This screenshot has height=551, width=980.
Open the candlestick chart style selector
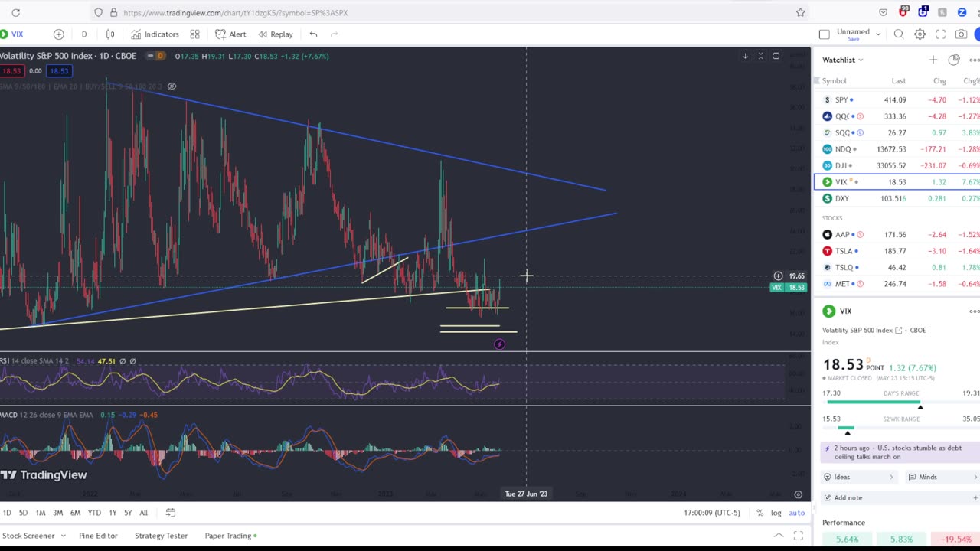110,34
